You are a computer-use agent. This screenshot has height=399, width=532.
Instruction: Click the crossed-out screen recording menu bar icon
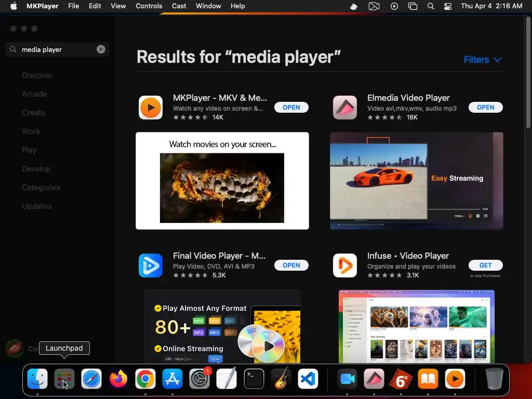pyautogui.click(x=374, y=6)
